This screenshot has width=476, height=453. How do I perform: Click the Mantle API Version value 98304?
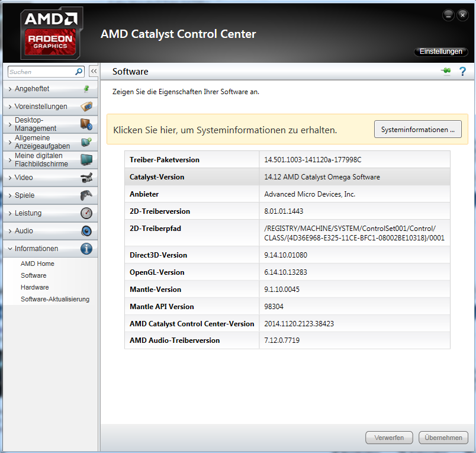click(x=274, y=307)
